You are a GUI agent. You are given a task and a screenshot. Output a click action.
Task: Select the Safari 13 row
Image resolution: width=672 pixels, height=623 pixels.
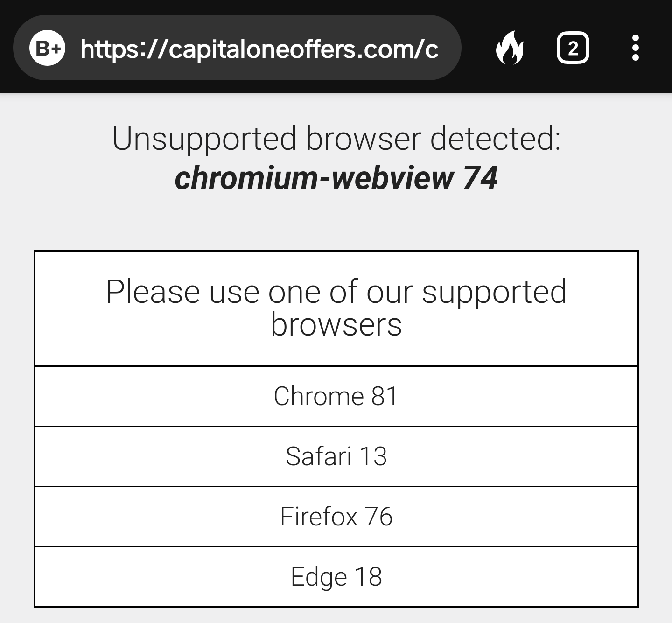[336, 456]
